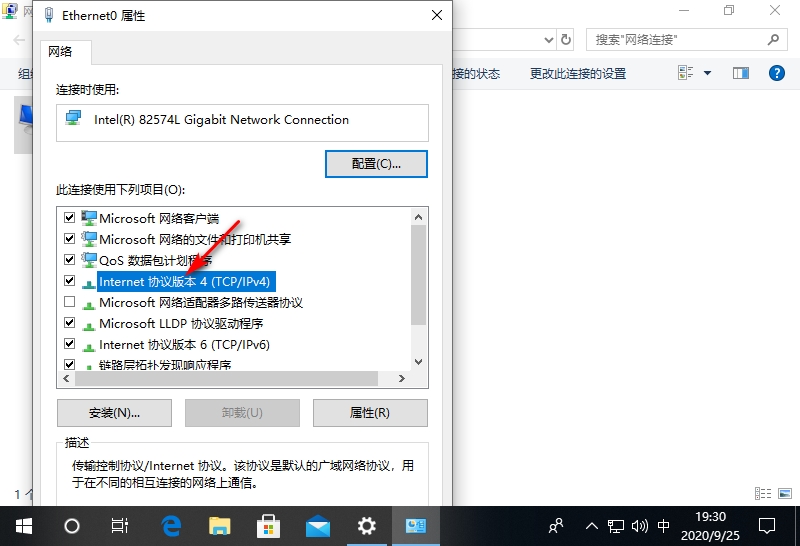Viewport: 800px width, 546px height.
Task: Uncheck Microsoft 网络客户端 checkbox
Action: [69, 218]
